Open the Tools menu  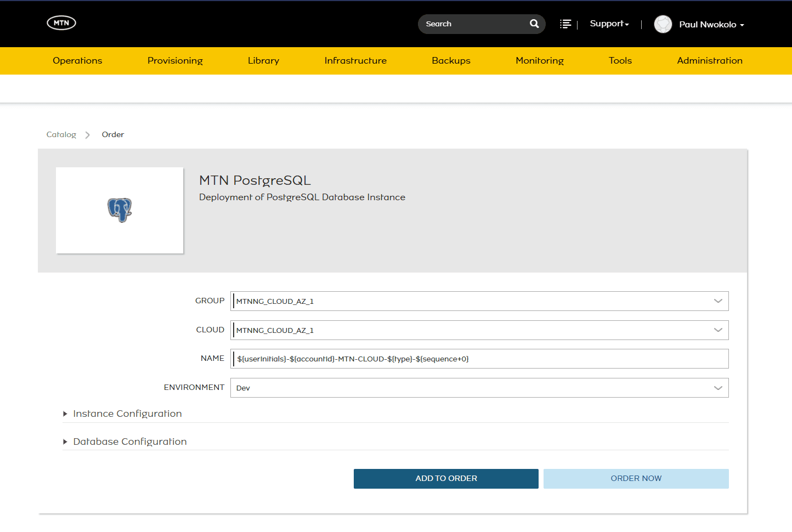tap(620, 61)
